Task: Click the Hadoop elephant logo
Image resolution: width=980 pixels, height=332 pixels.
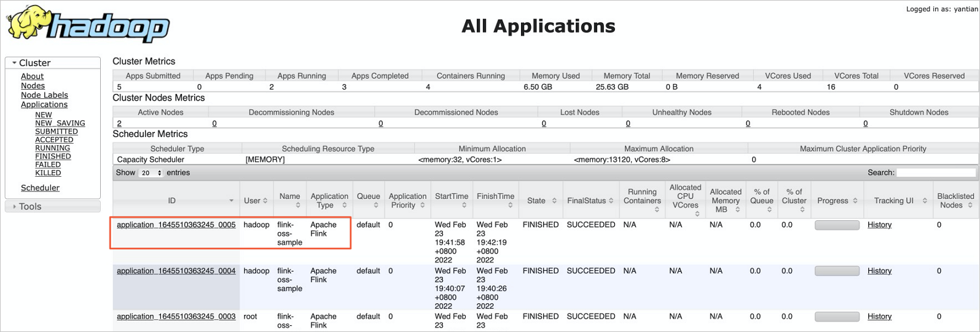Action: click(88, 24)
